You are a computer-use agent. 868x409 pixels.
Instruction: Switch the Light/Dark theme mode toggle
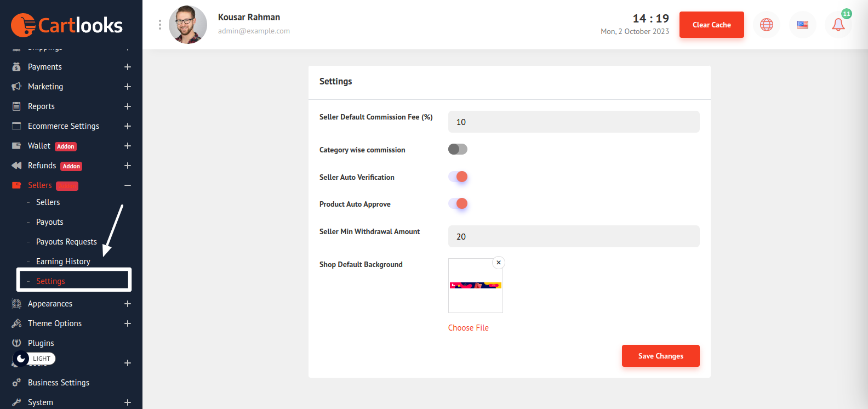[x=34, y=359]
